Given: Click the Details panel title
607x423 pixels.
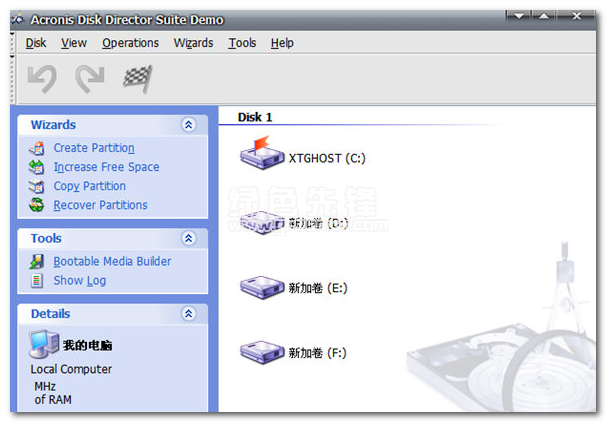Looking at the screenshot, I should (51, 313).
